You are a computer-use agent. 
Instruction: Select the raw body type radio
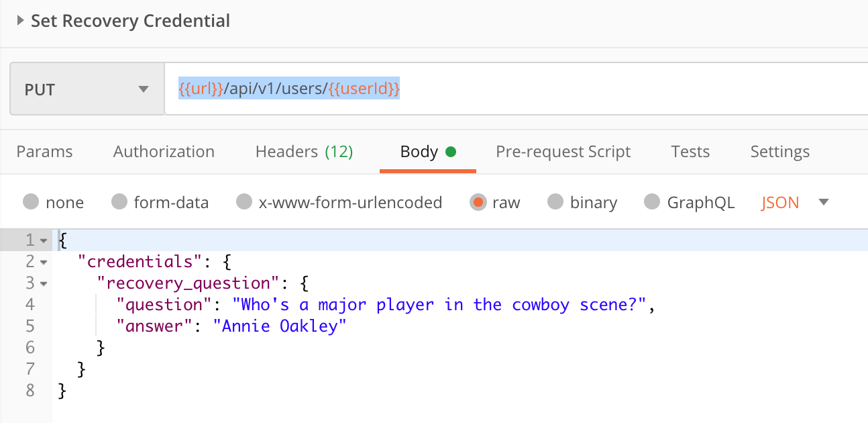point(478,202)
